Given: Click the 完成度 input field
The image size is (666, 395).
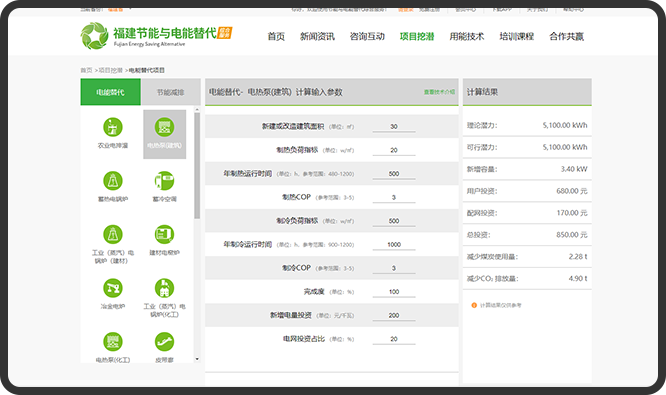Looking at the screenshot, I should tap(394, 292).
